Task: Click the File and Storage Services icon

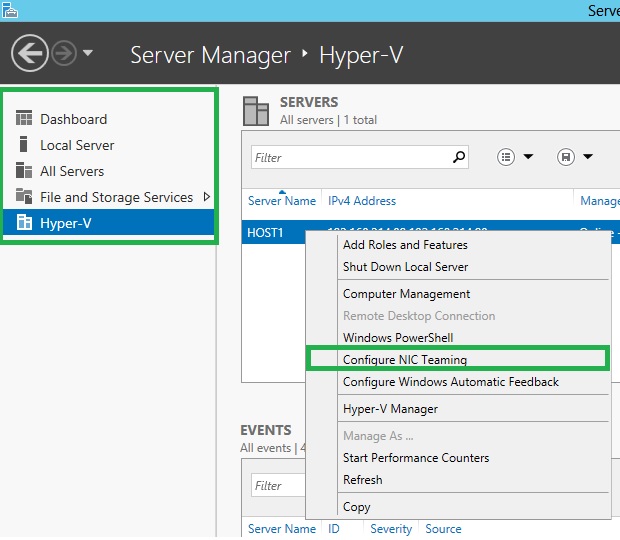Action: (24, 196)
